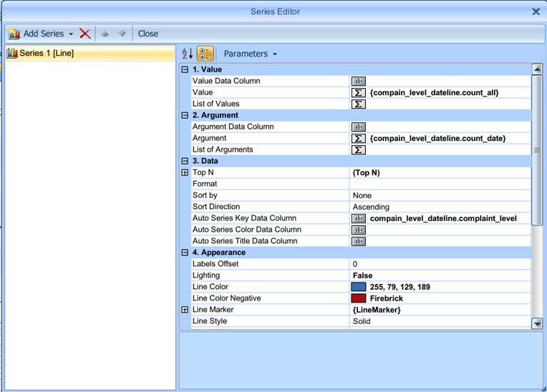Click sigma icon for List of Values
The image size is (547, 392).
click(x=359, y=104)
